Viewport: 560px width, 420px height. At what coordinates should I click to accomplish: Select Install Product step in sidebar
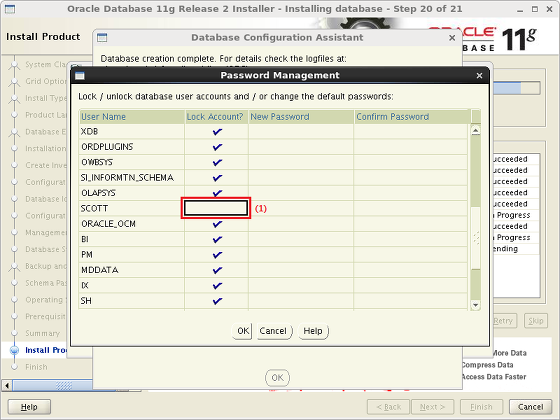tap(45, 350)
